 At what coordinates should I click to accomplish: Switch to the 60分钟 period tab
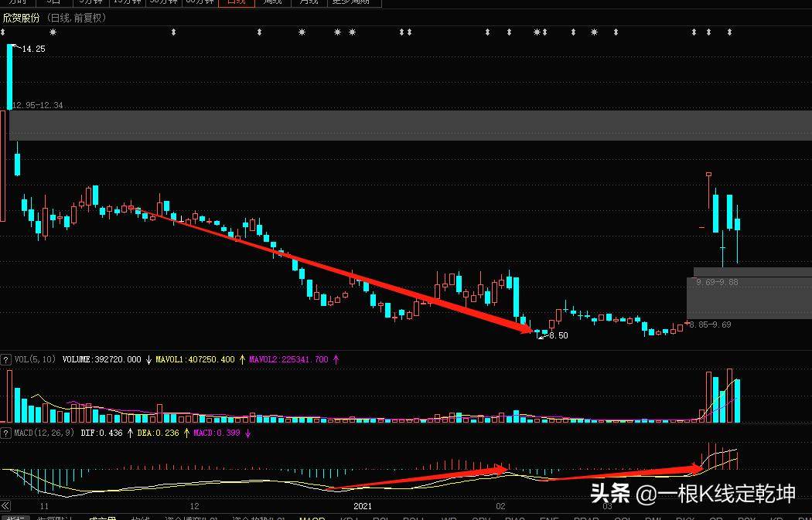pos(200,2)
